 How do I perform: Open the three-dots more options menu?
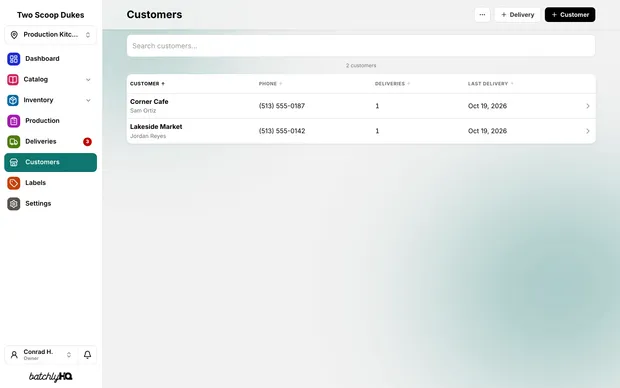(482, 15)
